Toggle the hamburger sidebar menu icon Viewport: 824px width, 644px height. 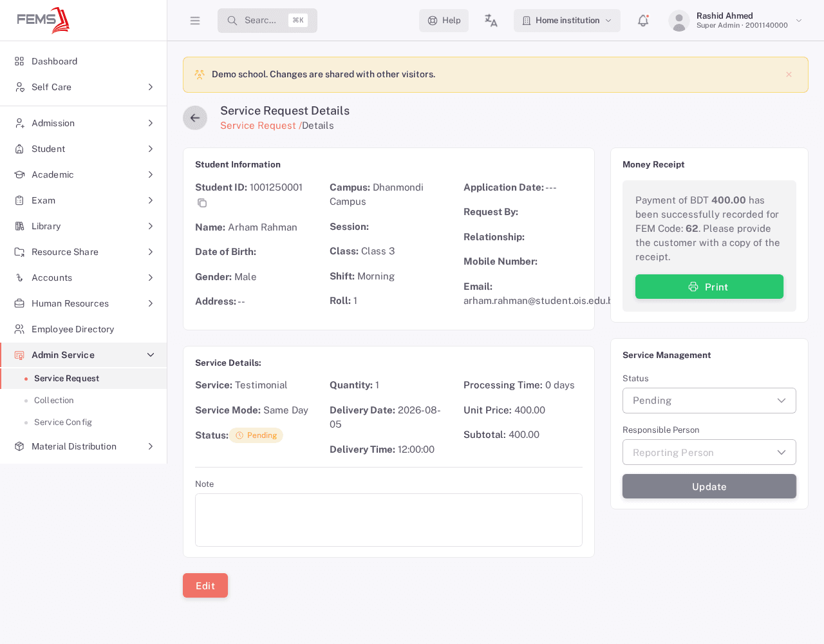pyautogui.click(x=195, y=21)
